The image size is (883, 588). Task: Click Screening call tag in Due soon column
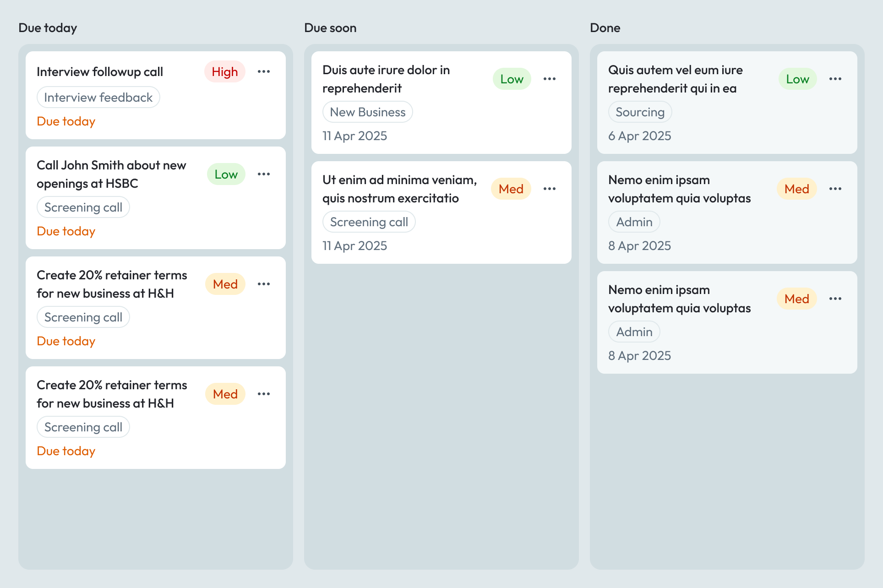[369, 222]
